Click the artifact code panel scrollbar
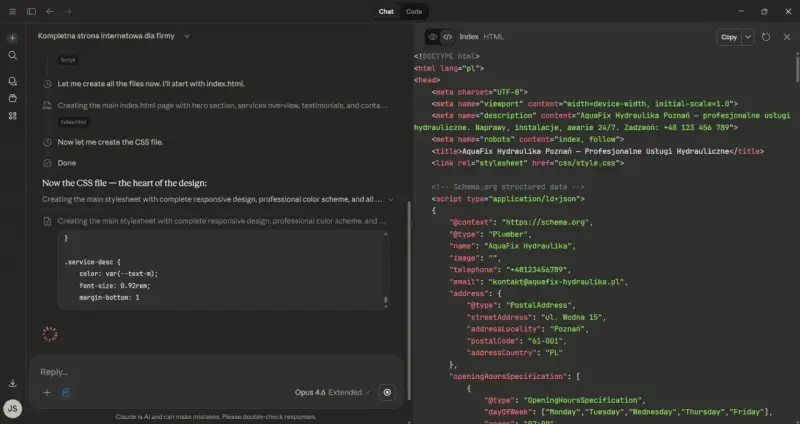This screenshot has height=424, width=800. pos(797,67)
